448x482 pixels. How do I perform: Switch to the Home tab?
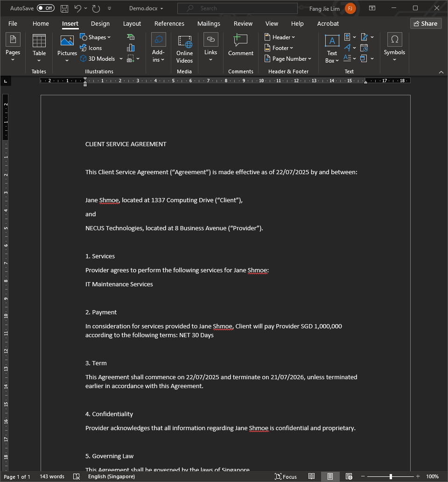(x=41, y=24)
